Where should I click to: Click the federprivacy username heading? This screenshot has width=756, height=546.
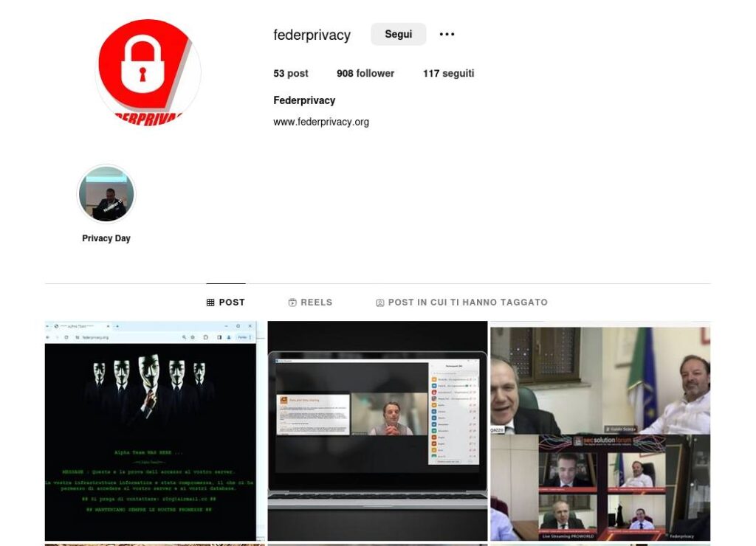(x=312, y=35)
